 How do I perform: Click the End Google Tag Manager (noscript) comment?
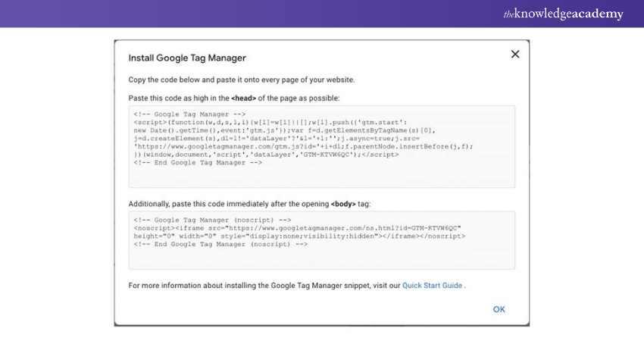click(x=220, y=244)
